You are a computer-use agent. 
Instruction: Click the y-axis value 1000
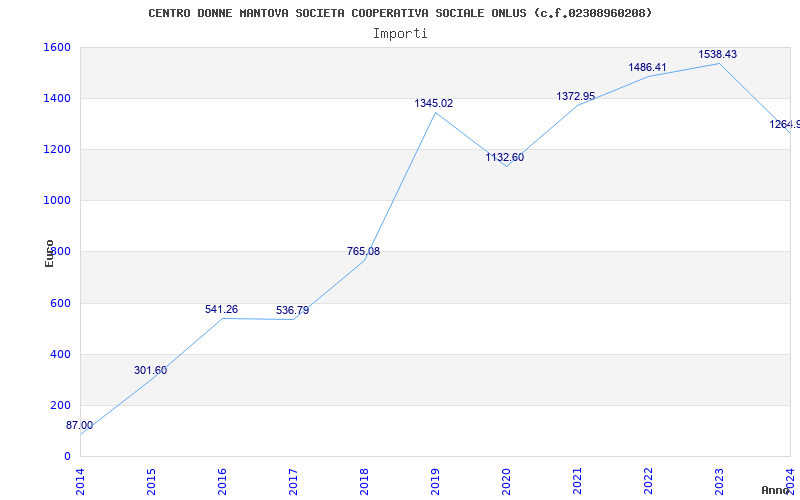[57, 201]
